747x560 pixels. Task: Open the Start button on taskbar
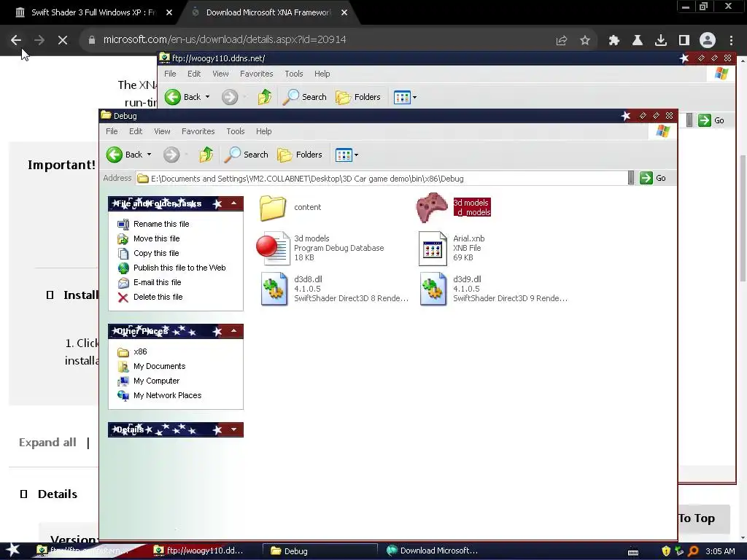click(12, 551)
